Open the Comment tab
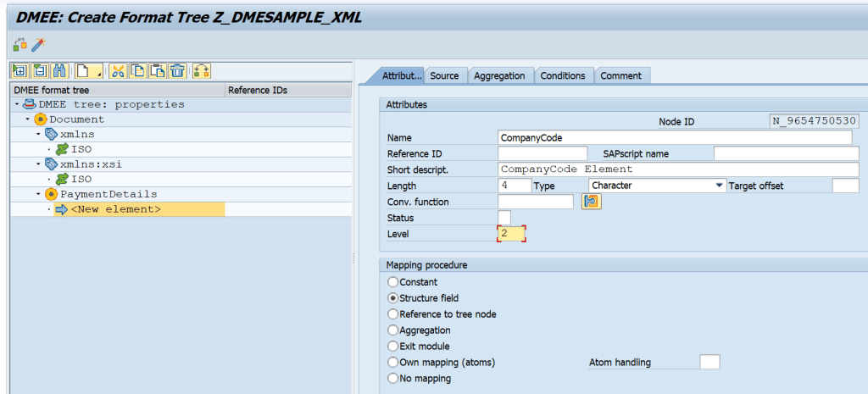 coord(621,75)
